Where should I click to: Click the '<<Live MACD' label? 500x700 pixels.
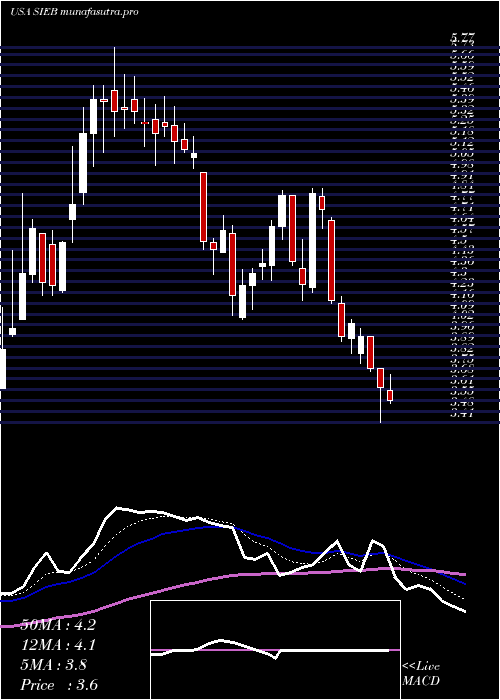(421, 674)
